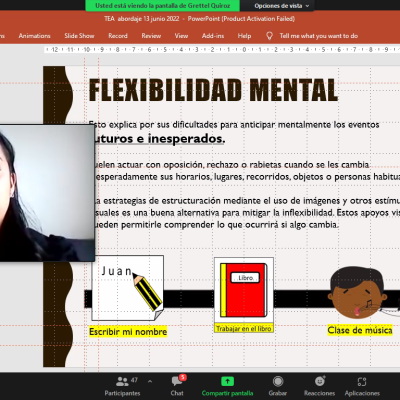Open the View ribbon tab
Image resolution: width=400 pixels, height=400 pixels.
tap(181, 36)
